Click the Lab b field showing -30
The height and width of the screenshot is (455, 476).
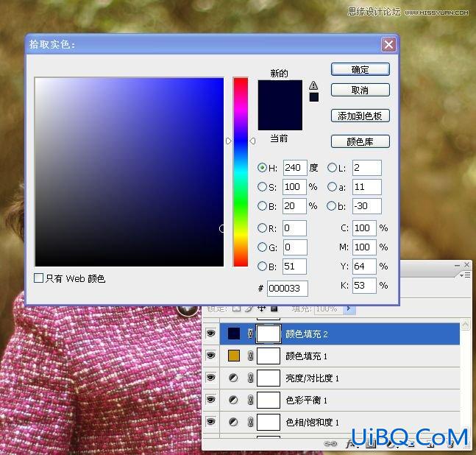[366, 206]
